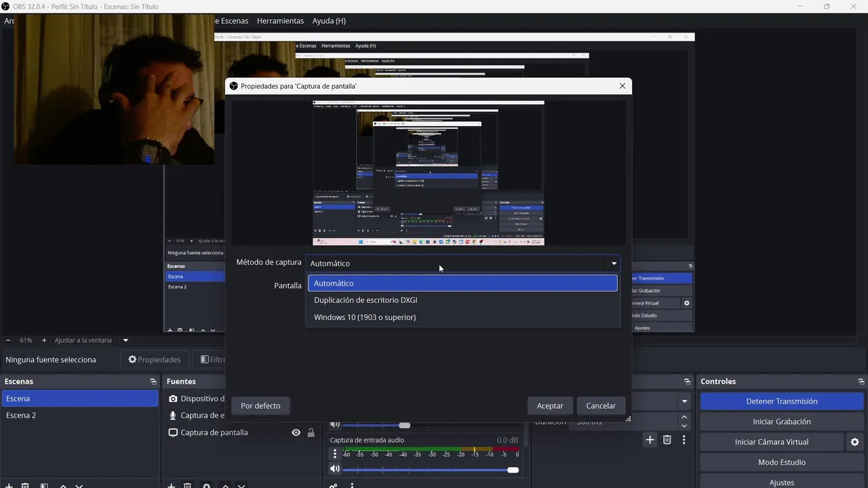Add a new scene with plus icon
Viewport: 868px width, 488px height.
click(x=9, y=485)
